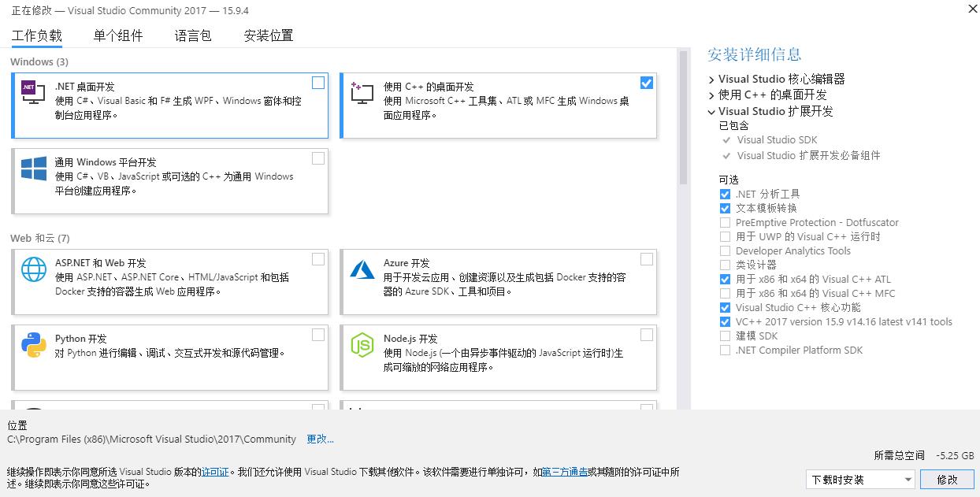The height and width of the screenshot is (497, 980).
Task: Check the 通用 Windows 平台开发 workload checkbox
Action: click(x=318, y=158)
